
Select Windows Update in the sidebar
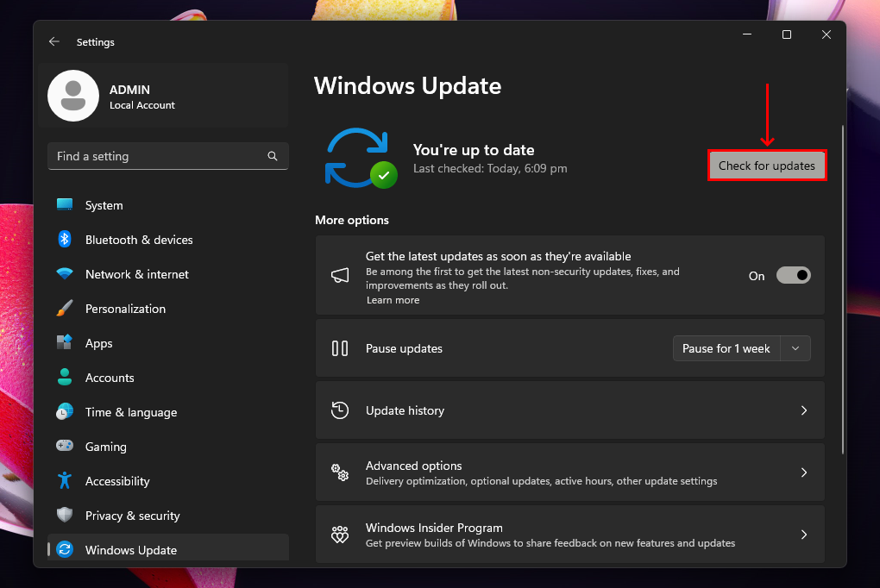(168, 547)
